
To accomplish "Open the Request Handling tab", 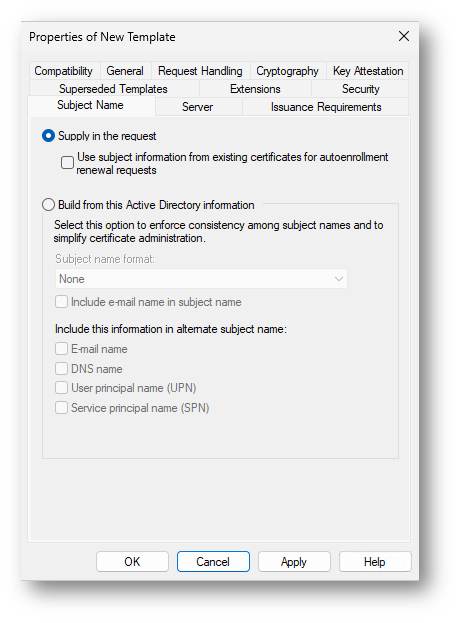I will tap(200, 71).
